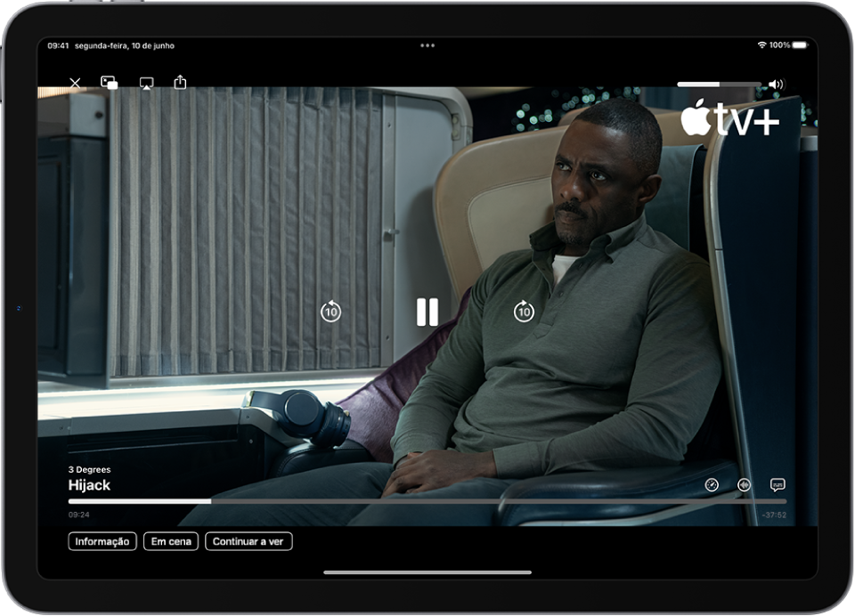This screenshot has width=855, height=616.
Task: Open the Continuar a ver tab
Action: pyautogui.click(x=248, y=541)
